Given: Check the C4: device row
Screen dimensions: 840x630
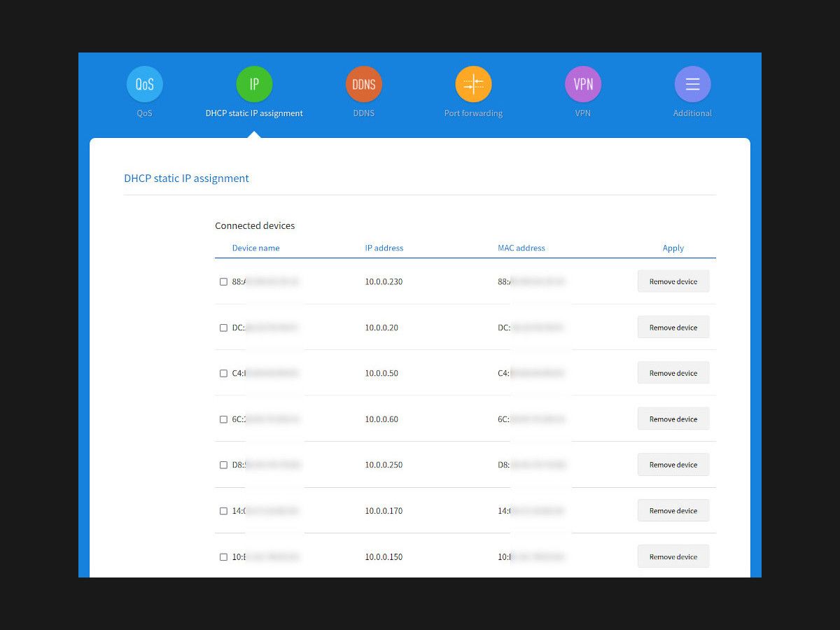Looking at the screenshot, I should tap(223, 372).
